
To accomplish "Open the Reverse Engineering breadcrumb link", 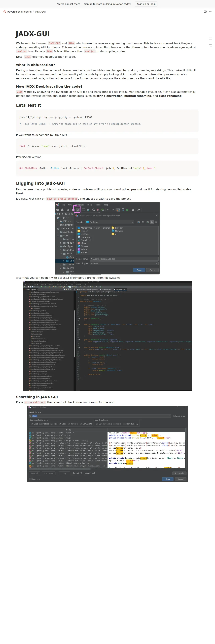I will 20,12.
